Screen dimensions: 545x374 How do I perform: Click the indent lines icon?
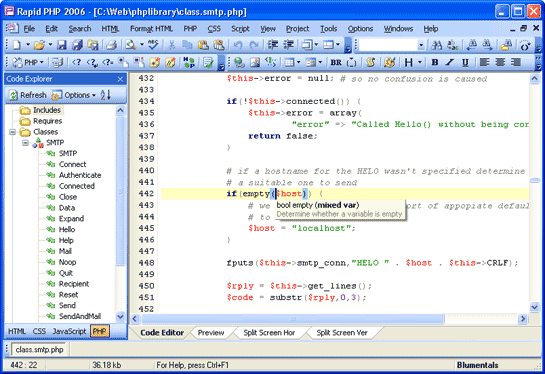[273, 45]
